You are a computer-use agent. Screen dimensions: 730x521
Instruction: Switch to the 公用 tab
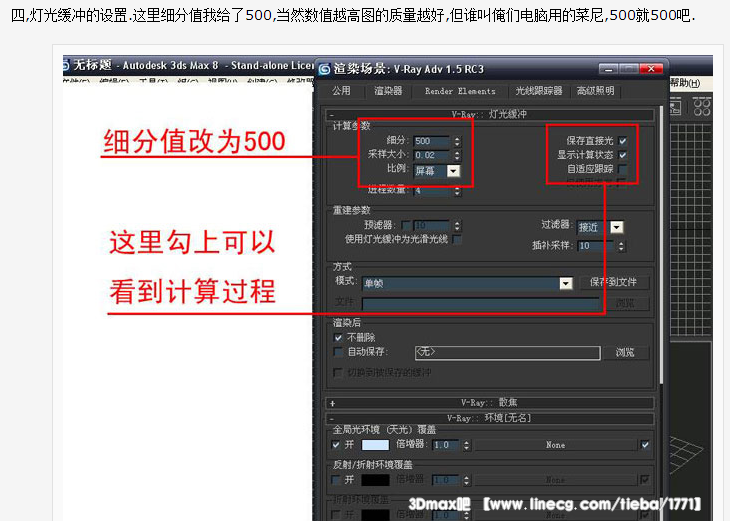(x=341, y=91)
